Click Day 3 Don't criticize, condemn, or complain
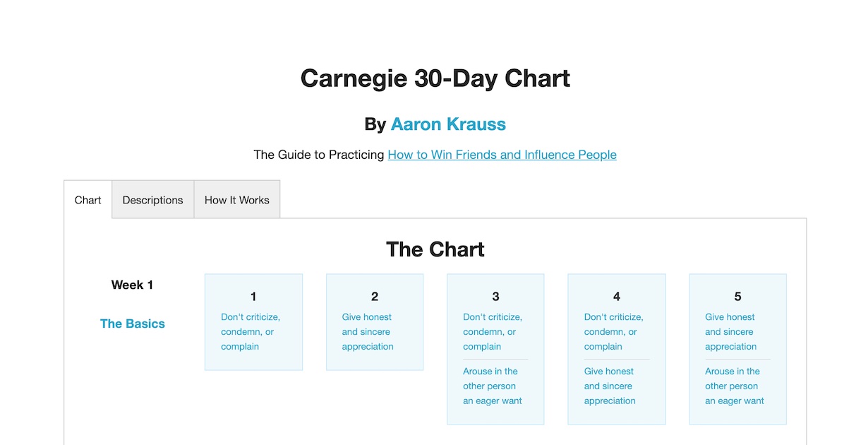868x445 pixels. [493, 332]
